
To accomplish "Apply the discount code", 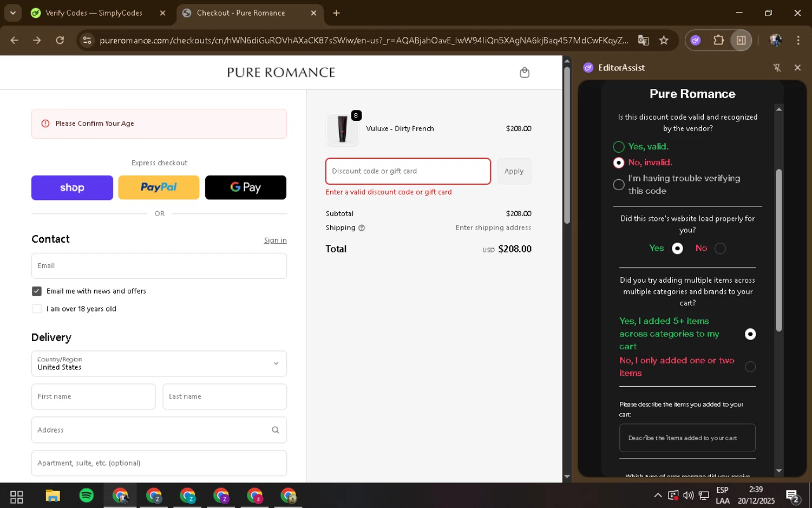I will 514,171.
